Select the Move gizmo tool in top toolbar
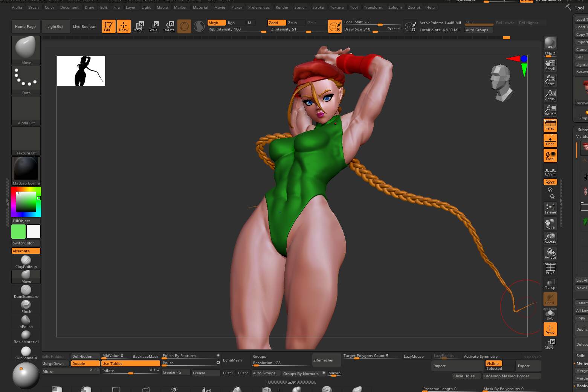The image size is (588, 392). point(138,26)
